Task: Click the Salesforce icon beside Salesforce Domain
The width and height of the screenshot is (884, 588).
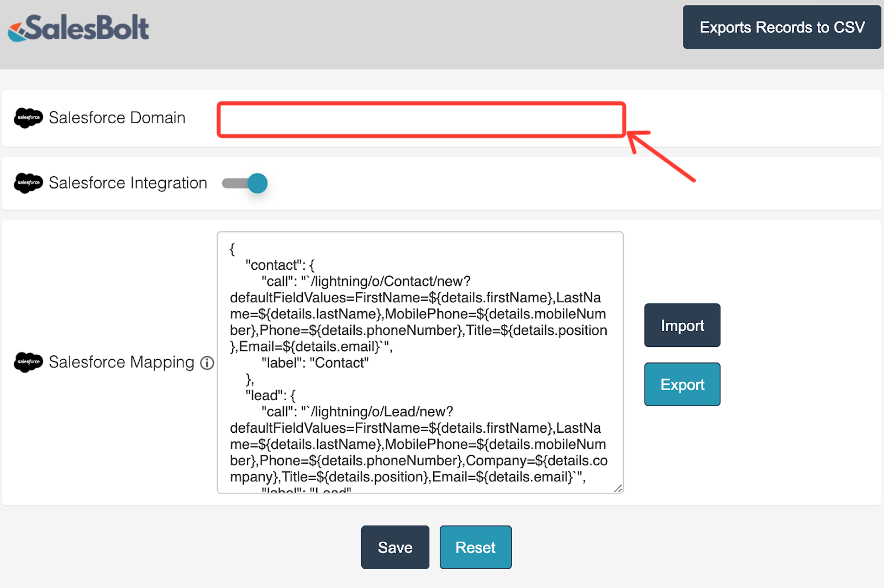Action: click(x=28, y=118)
